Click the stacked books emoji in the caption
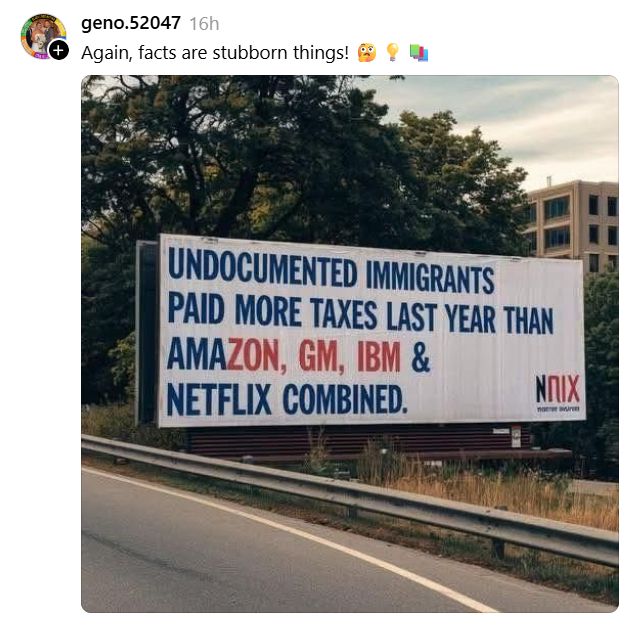 click(x=419, y=53)
